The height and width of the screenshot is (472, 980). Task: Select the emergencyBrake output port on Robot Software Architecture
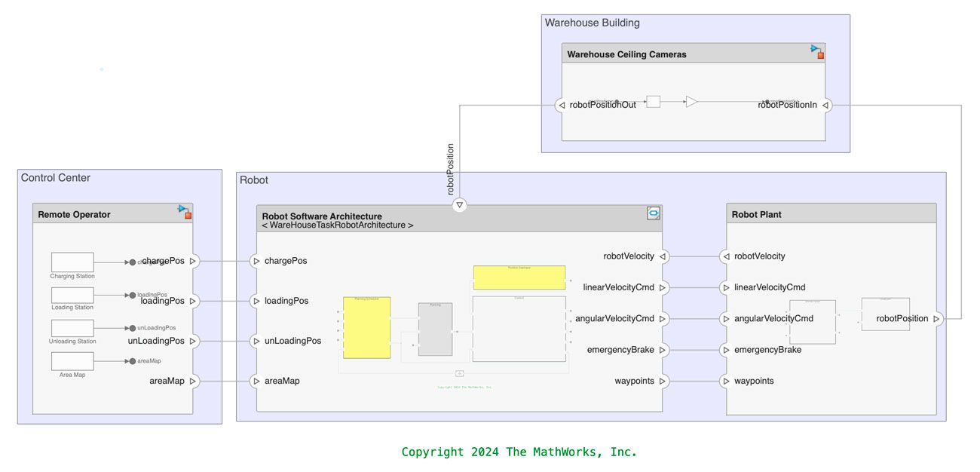[663, 350]
